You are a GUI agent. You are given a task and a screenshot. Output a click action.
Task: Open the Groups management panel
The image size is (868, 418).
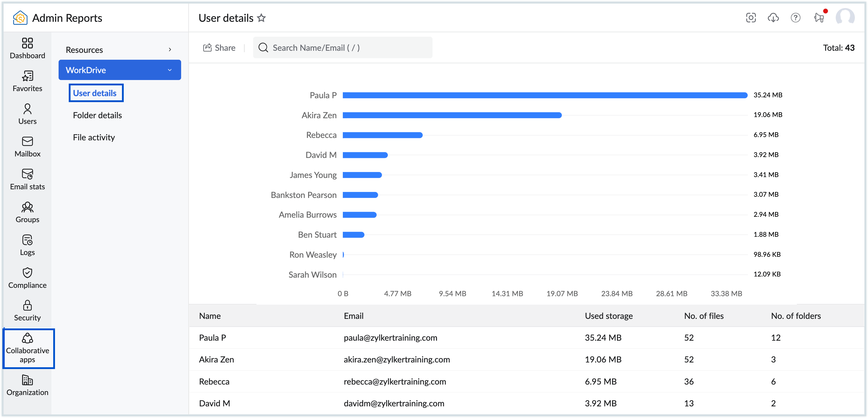(x=27, y=212)
